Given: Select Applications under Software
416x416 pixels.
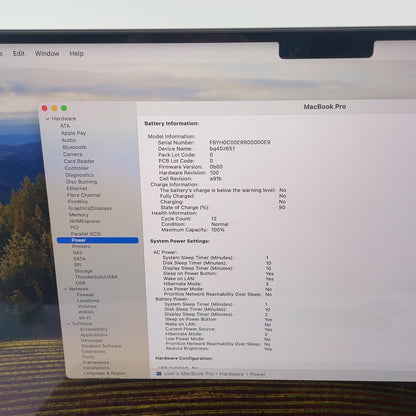Looking at the screenshot, I should (x=94, y=335).
